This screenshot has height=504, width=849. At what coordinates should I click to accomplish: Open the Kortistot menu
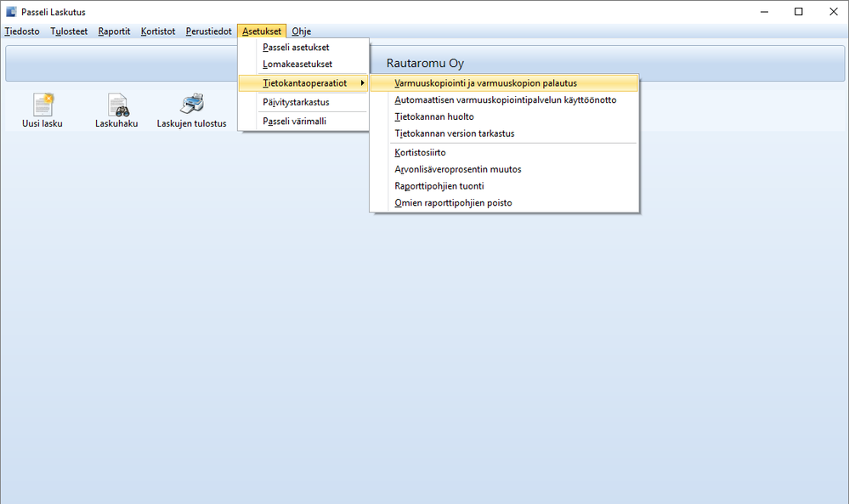click(157, 31)
